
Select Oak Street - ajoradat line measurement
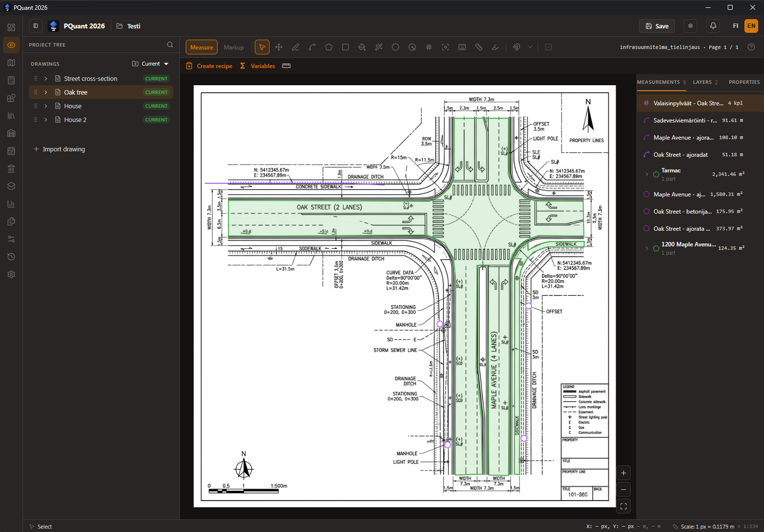[x=700, y=155]
